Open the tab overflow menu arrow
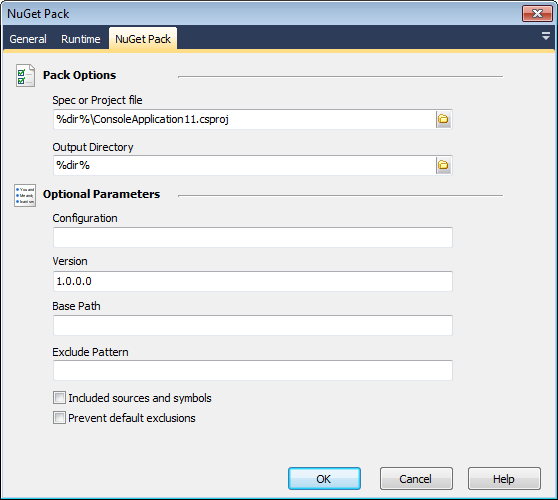 coord(546,36)
